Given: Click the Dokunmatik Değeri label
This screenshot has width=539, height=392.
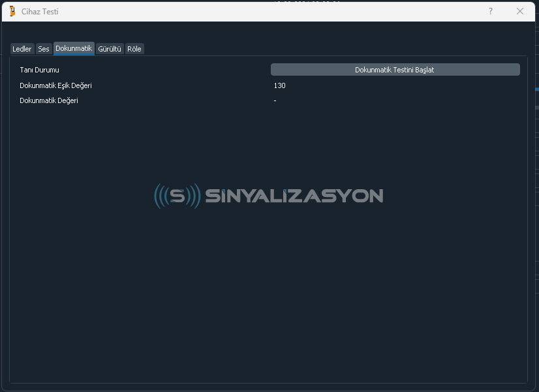Looking at the screenshot, I should coord(49,100).
